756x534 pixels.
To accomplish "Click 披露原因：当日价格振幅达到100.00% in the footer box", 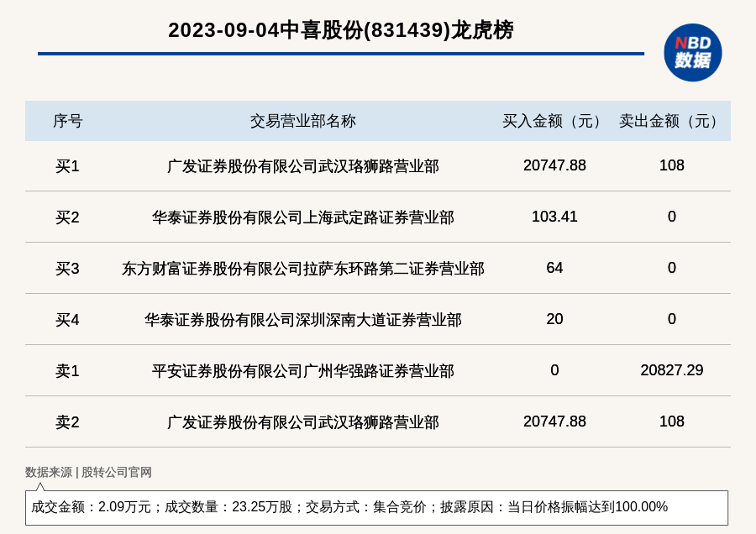I will click(x=554, y=506).
